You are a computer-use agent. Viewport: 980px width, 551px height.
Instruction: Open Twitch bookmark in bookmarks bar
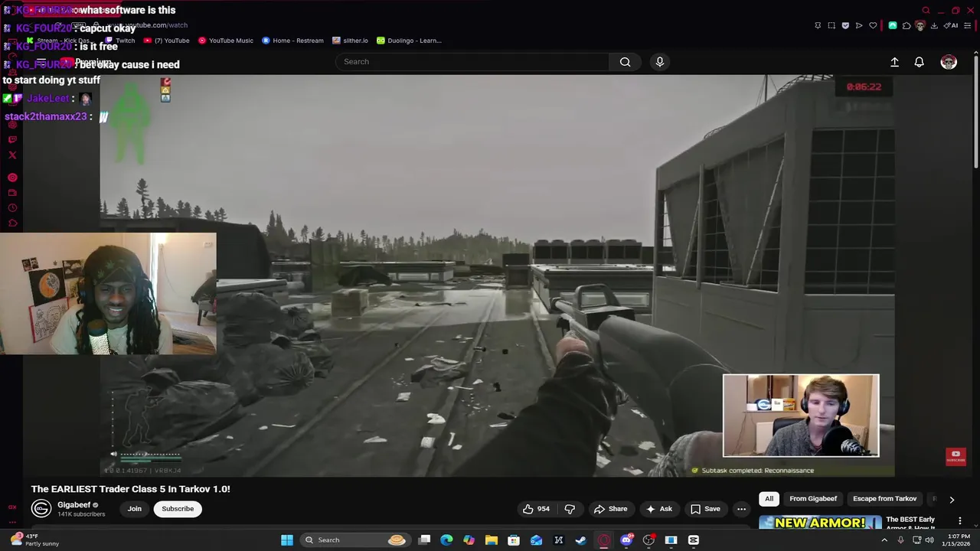[119, 41]
